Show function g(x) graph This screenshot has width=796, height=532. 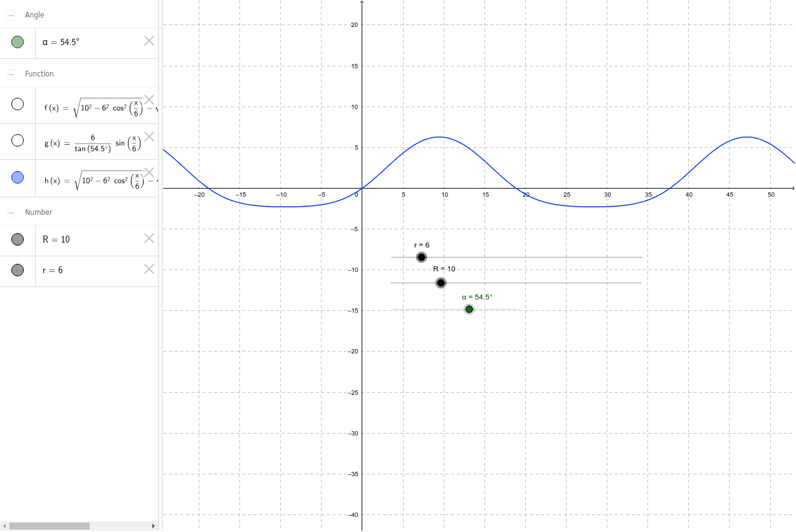point(18,140)
